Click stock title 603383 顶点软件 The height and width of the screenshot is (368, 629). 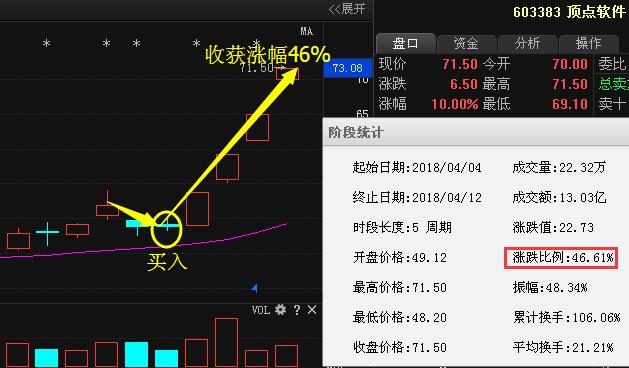569,12
